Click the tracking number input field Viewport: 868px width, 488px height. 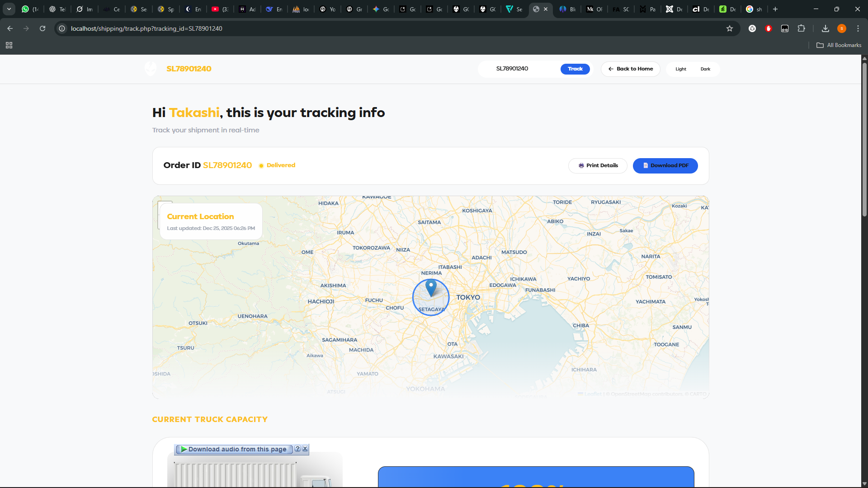coord(520,69)
